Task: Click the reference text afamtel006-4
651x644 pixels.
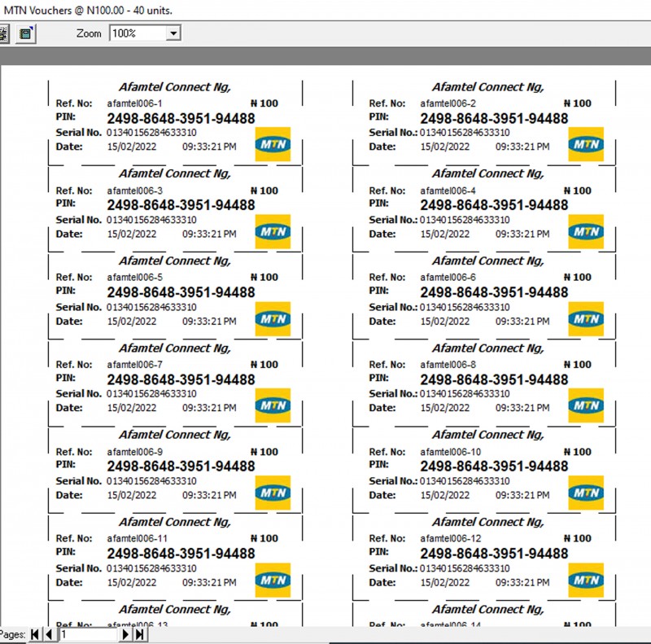Action: 448,191
